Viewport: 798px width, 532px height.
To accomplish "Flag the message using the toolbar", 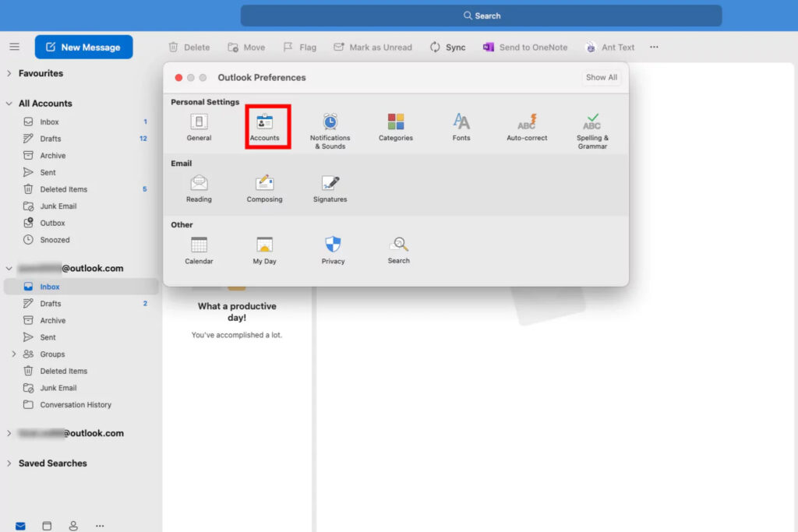I will 300,48.
